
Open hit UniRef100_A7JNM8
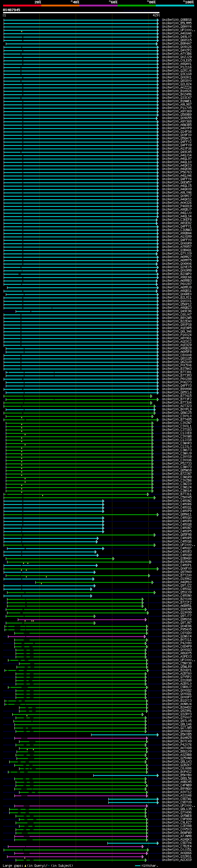click(177, 836)
